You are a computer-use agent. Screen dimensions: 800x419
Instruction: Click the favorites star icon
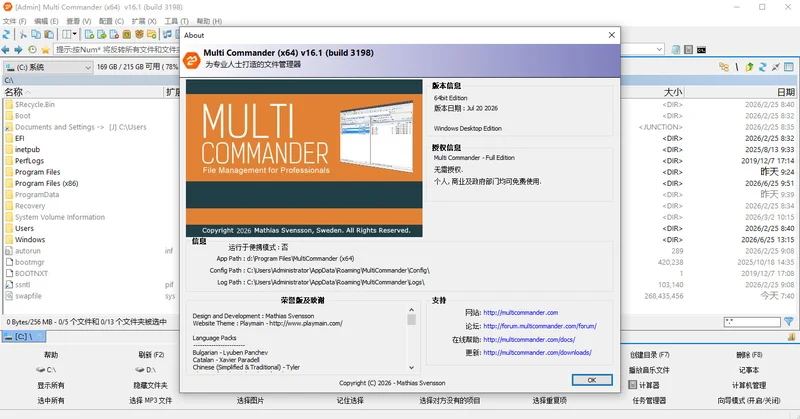point(45,50)
